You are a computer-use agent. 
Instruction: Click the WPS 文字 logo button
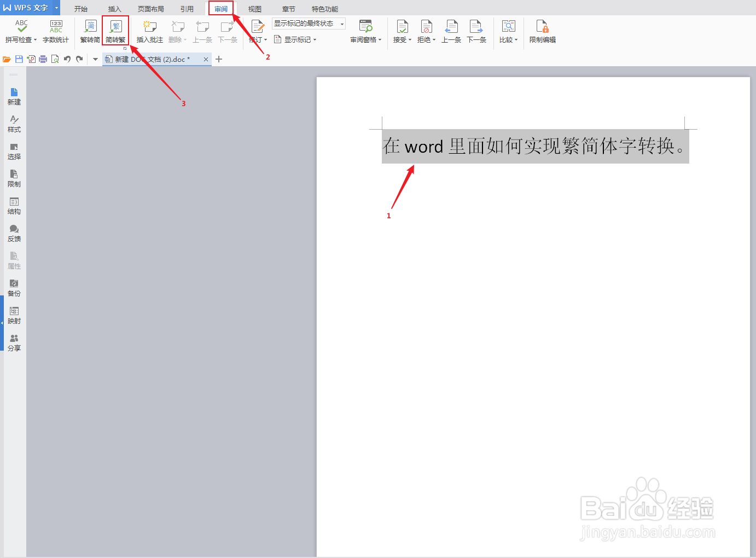pos(27,8)
